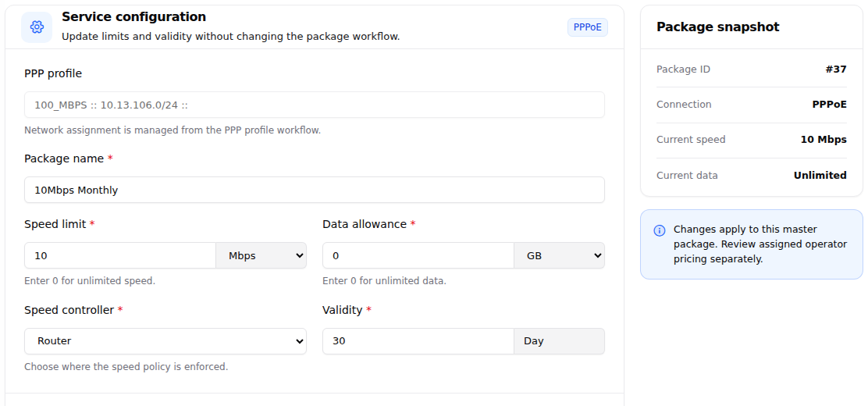Click the Data allowance value field

pos(418,255)
